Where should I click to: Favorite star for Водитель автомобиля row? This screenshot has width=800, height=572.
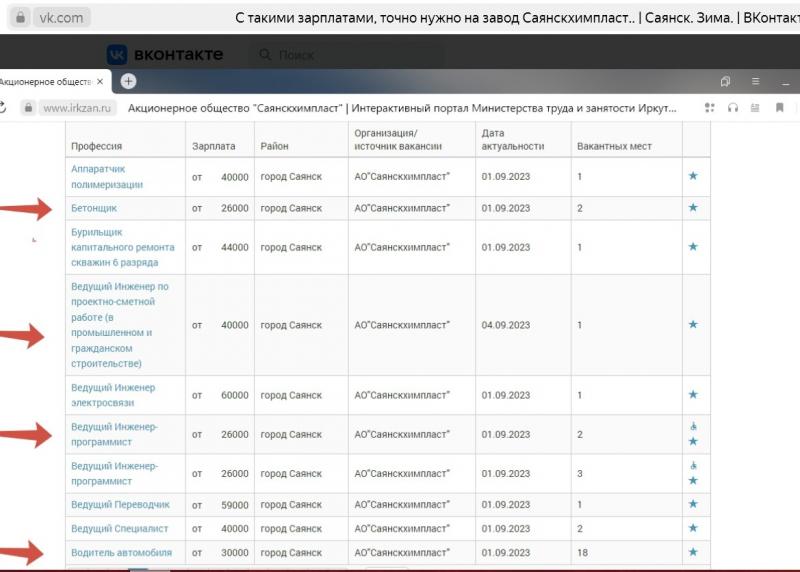(x=693, y=552)
